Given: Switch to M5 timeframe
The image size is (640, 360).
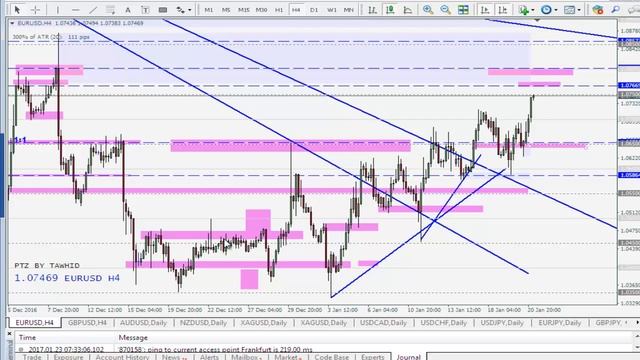Looking at the screenshot, I should 226,9.
